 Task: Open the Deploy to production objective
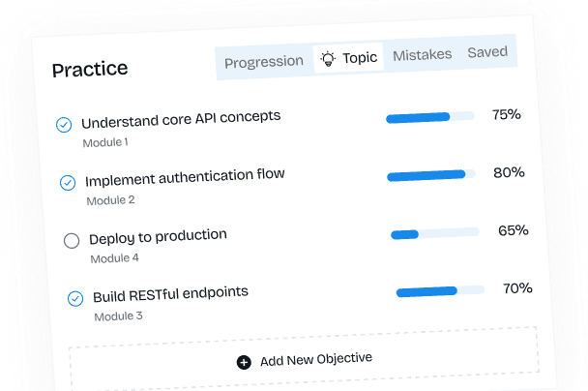[x=158, y=236]
